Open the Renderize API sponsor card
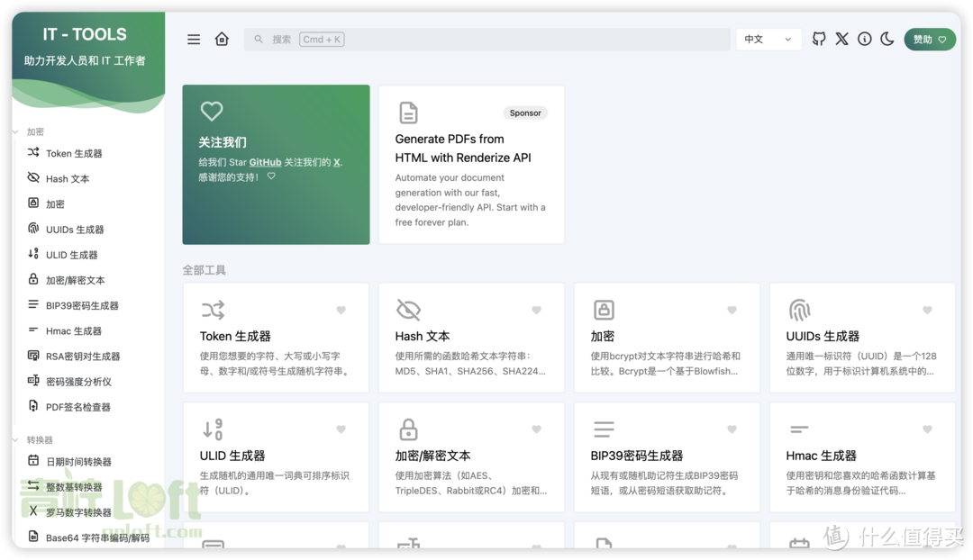973x560 pixels. [x=471, y=165]
